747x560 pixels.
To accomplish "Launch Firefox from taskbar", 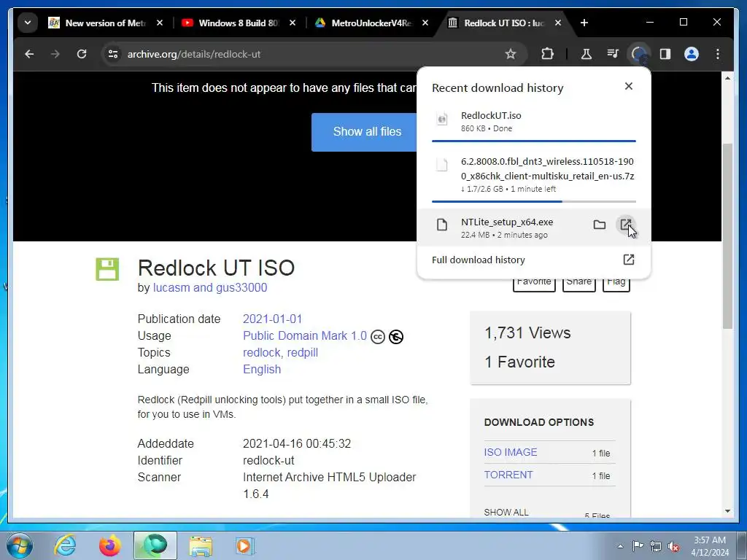I will [x=110, y=545].
